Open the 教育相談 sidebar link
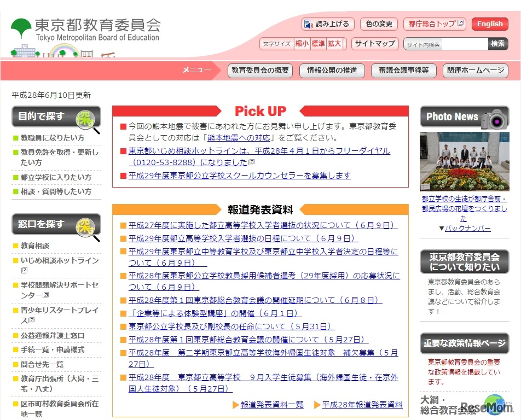Screen dimensions: 521x420 pos(35,246)
